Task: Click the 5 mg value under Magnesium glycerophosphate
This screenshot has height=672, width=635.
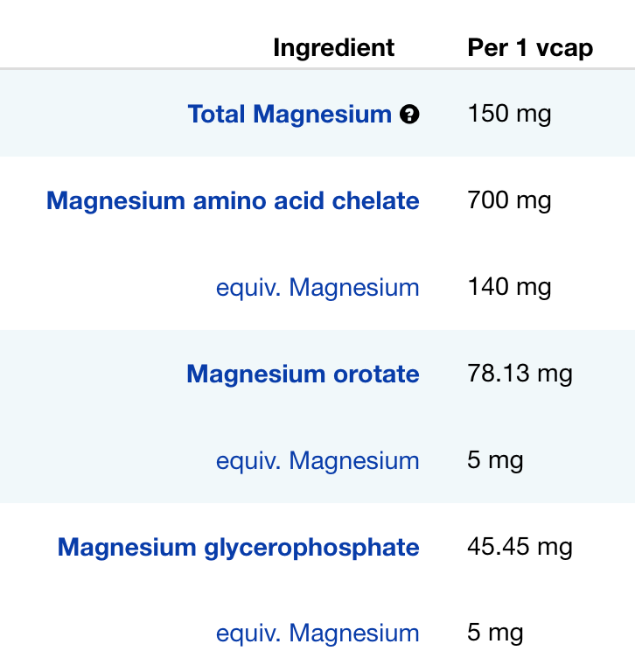Action: [495, 633]
